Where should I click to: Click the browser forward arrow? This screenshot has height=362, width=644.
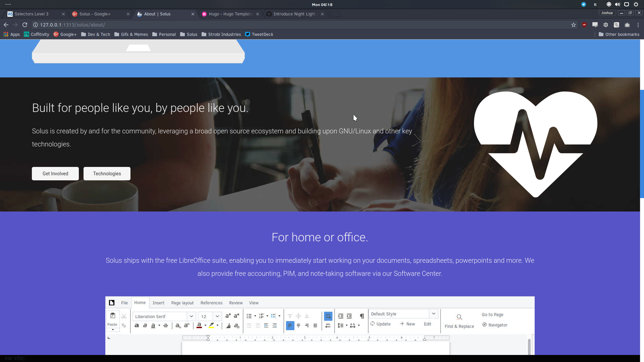pyautogui.click(x=15, y=25)
